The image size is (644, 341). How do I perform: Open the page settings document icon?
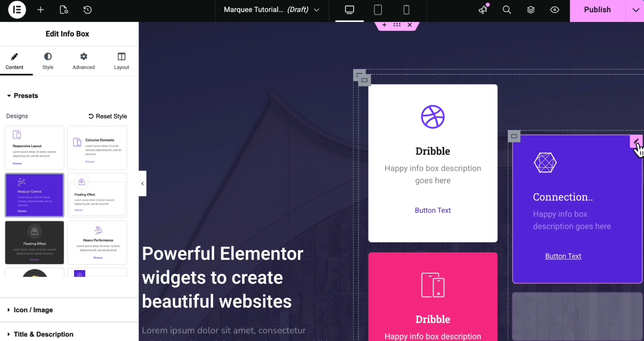pyautogui.click(x=64, y=10)
